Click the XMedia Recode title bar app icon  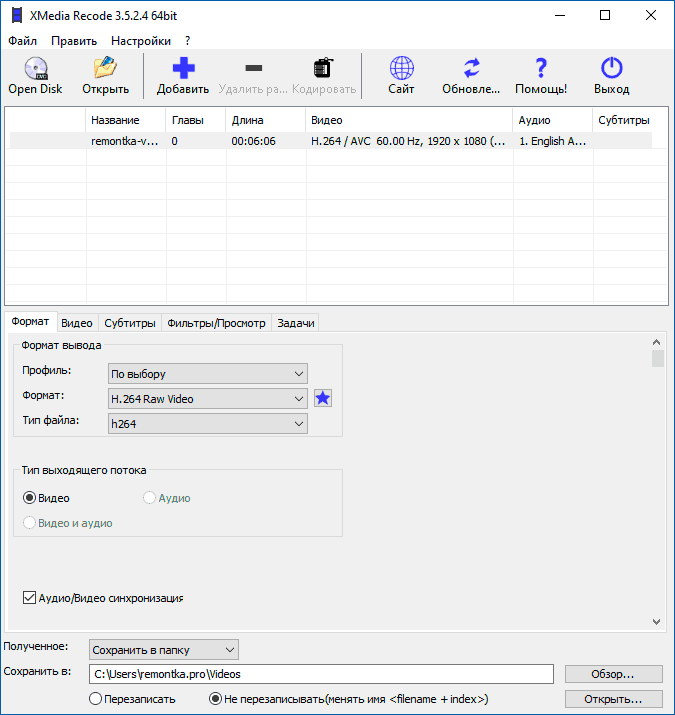click(17, 16)
